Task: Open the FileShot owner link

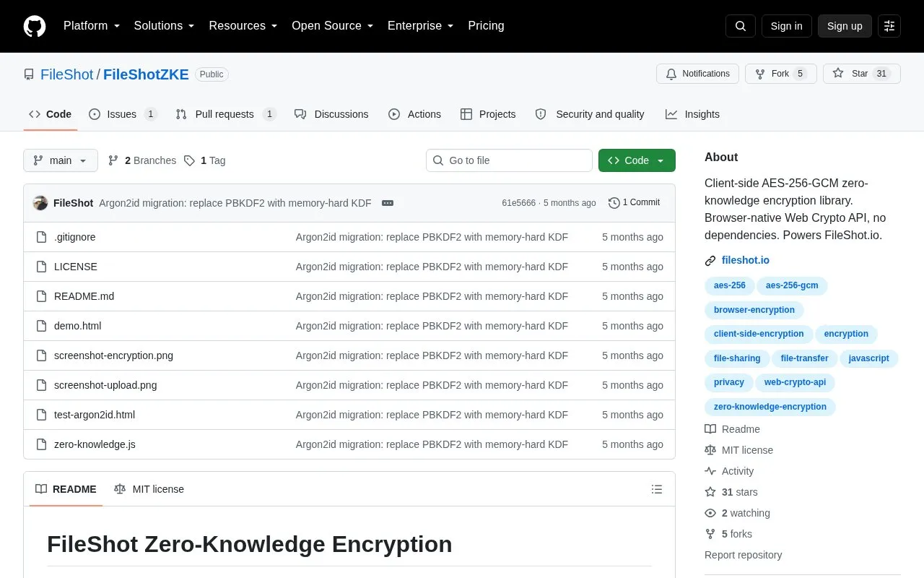Action: tap(67, 74)
